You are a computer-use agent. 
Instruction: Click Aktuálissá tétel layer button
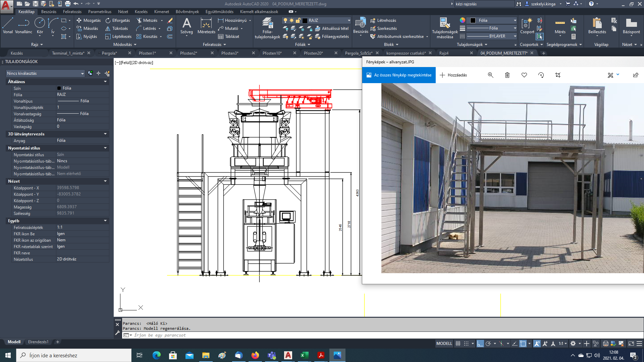pyautogui.click(x=332, y=28)
